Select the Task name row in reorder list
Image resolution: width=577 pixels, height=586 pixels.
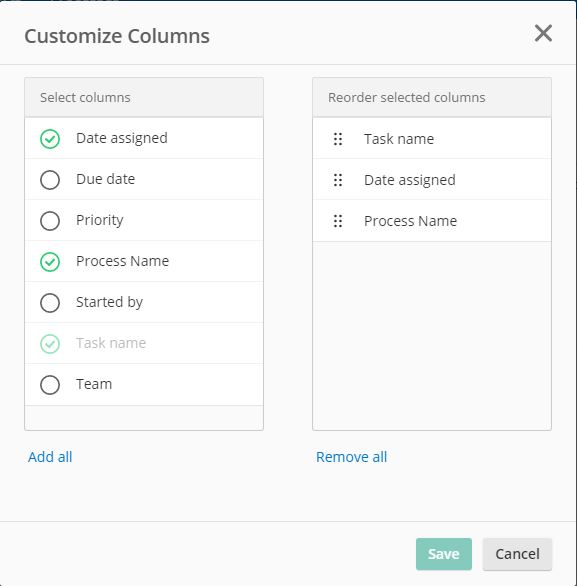tap(432, 139)
